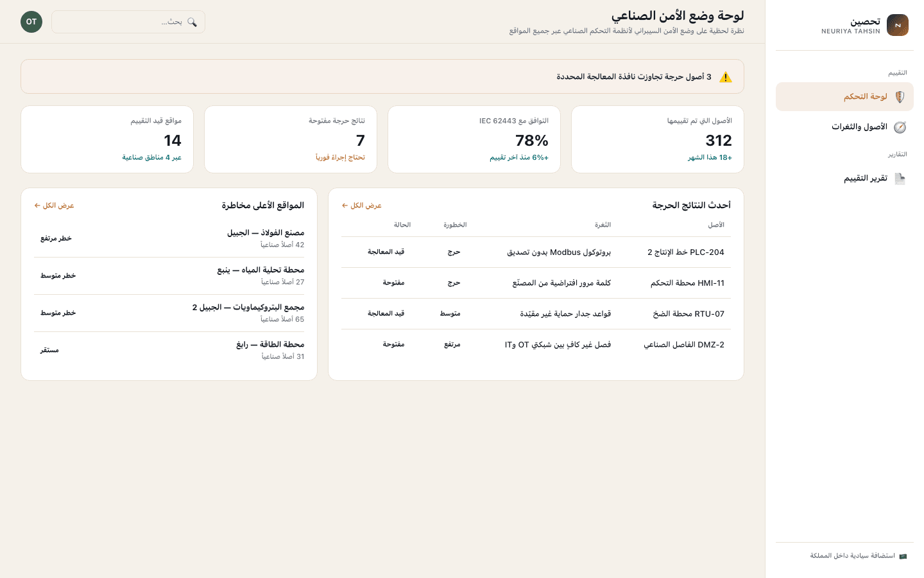Image resolution: width=924 pixels, height=578 pixels.
Task: Open عرض الكل for أحدث النتائج الحرجة
Action: 362,206
